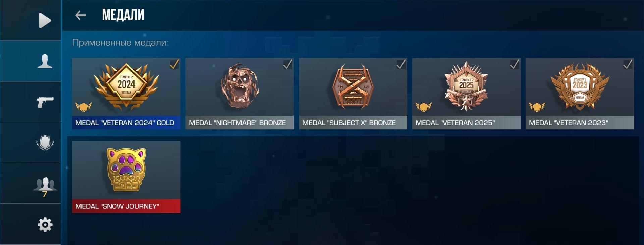
Task: Click the play button in sidebar
Action: click(45, 20)
